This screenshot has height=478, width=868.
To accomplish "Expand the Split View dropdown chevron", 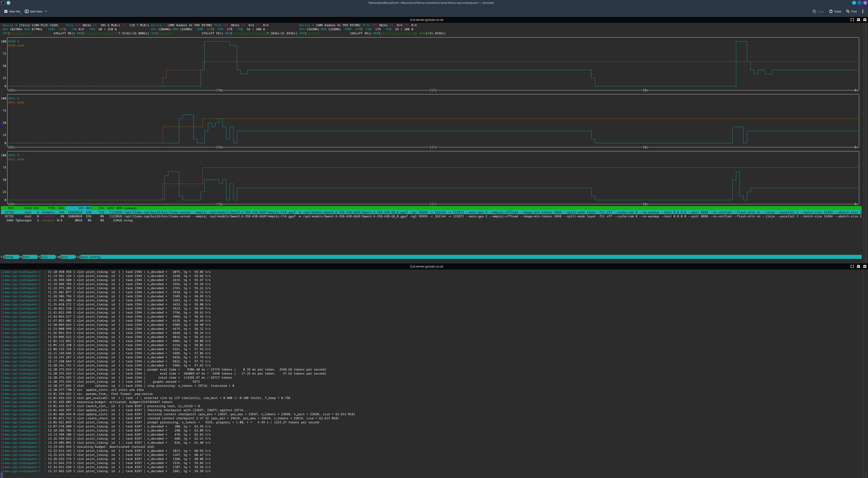I will [46, 12].
